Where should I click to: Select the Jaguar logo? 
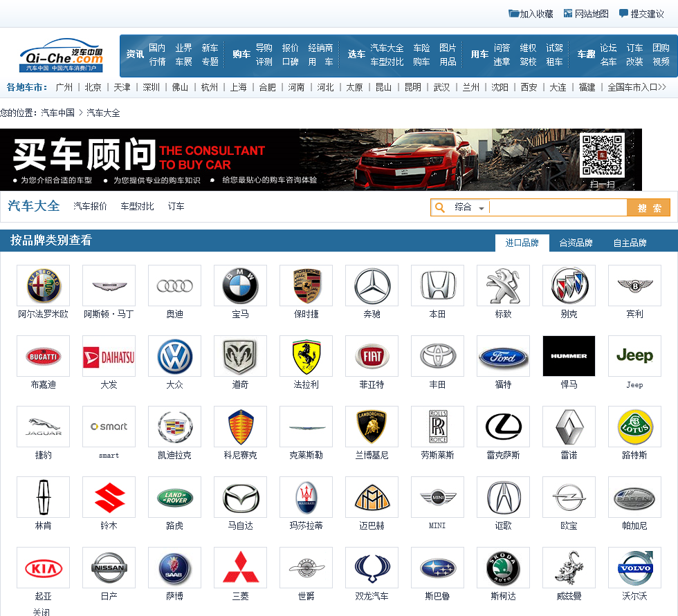(43, 427)
